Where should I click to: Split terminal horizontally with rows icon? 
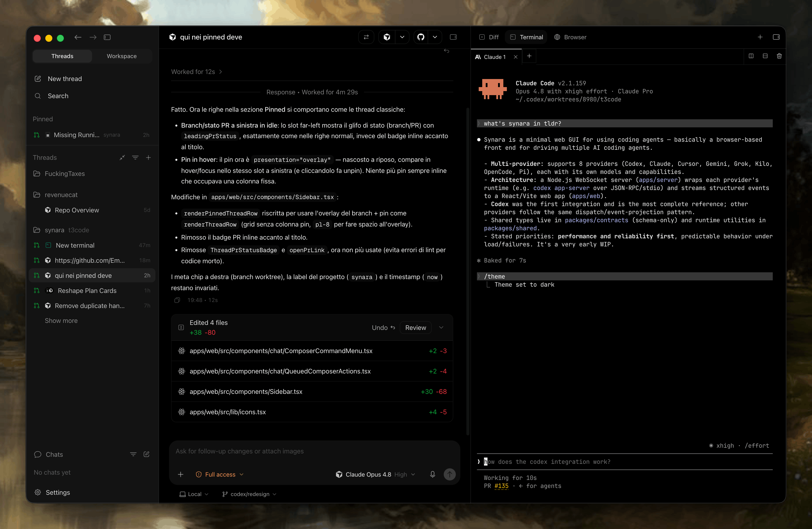pyautogui.click(x=765, y=56)
